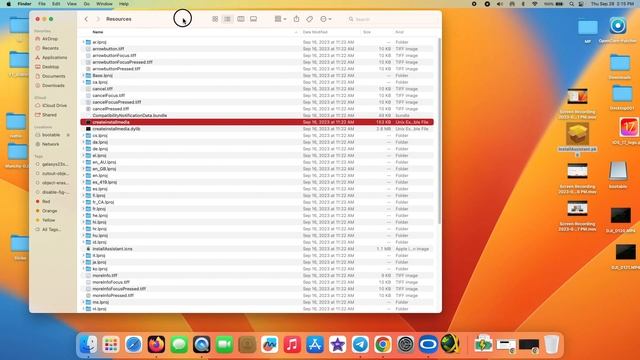Select InstallAssistant.pkg on the desktop
This screenshot has height=360, width=640.
[577, 140]
